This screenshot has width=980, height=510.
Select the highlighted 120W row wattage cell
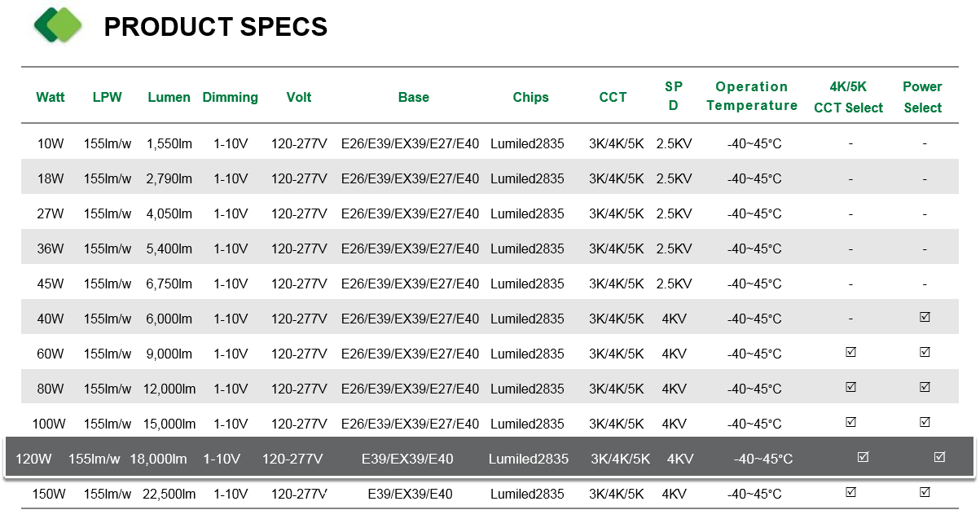click(x=33, y=459)
